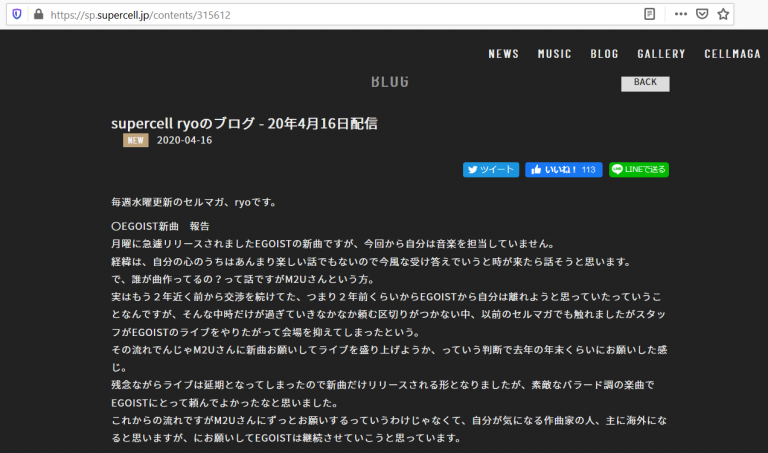Click the Facebook いいね！ button

point(564,169)
